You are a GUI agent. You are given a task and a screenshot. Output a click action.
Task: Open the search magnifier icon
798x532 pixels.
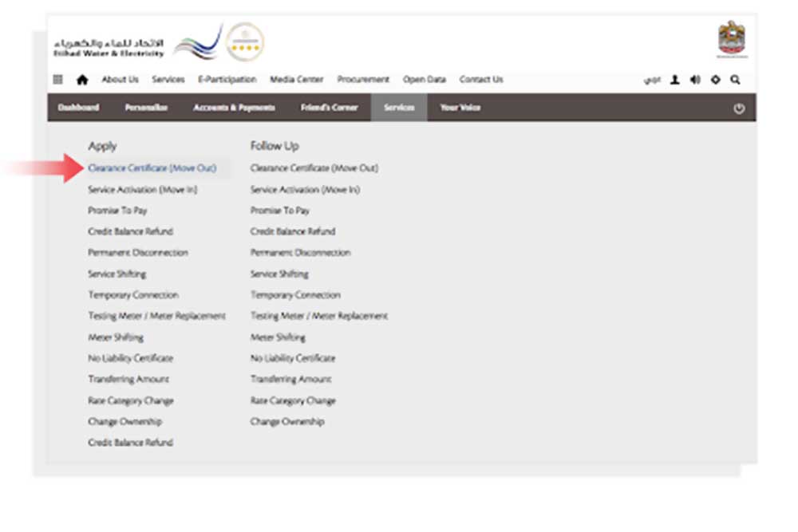(736, 79)
